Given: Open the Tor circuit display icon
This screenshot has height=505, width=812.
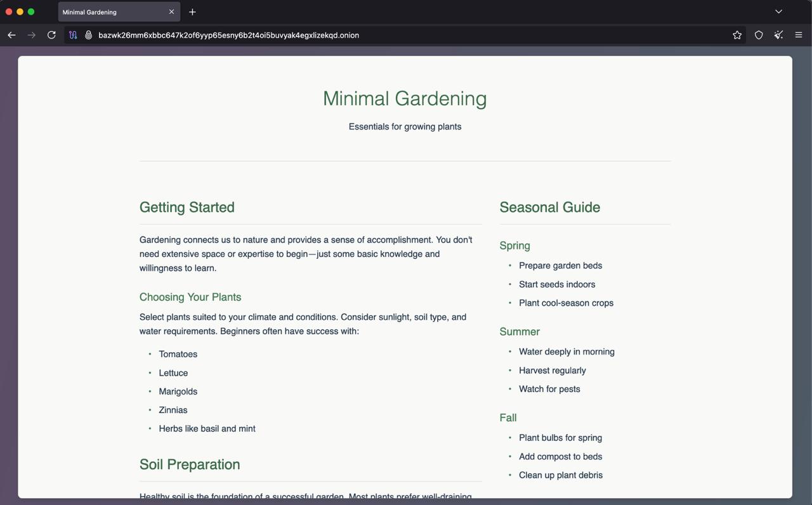Looking at the screenshot, I should (73, 35).
